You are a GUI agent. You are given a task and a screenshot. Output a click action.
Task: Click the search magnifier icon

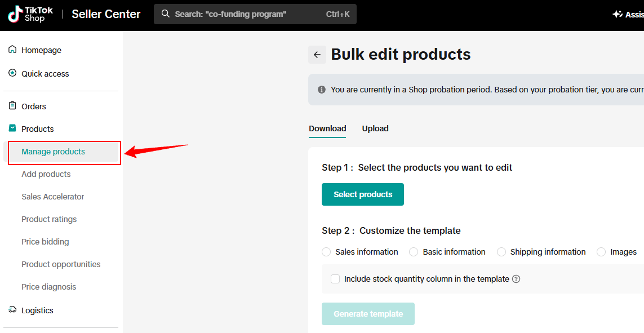pos(166,14)
